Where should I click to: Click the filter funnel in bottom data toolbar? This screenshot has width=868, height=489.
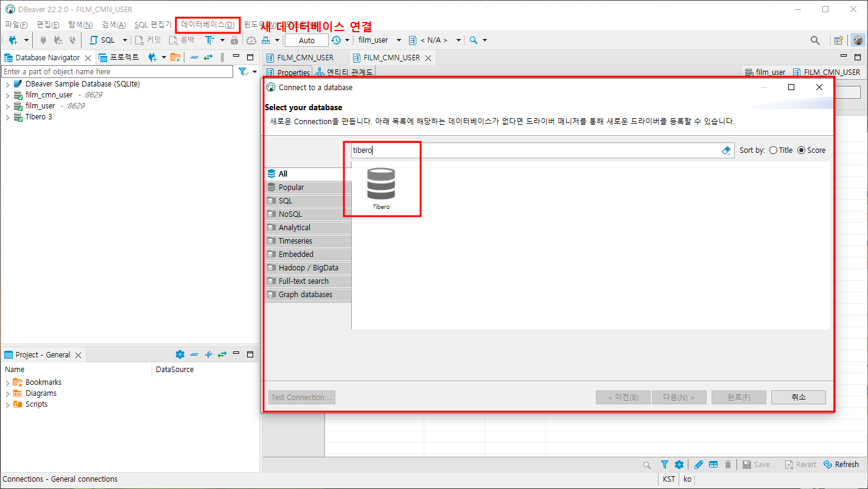(x=665, y=465)
